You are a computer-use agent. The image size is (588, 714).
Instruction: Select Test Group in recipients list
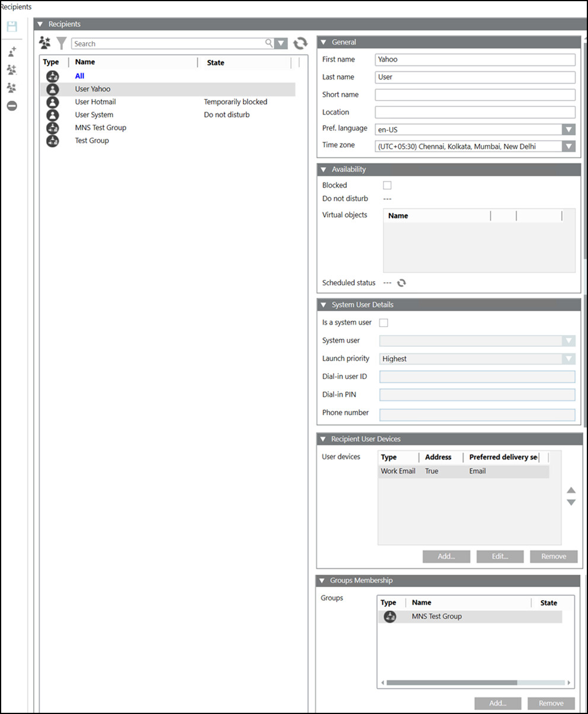[x=92, y=141]
